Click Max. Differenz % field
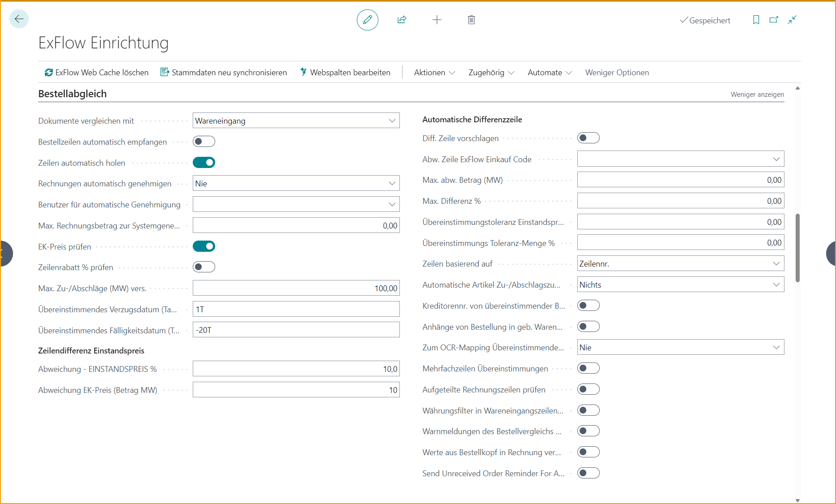The image size is (836, 504). [x=680, y=201]
